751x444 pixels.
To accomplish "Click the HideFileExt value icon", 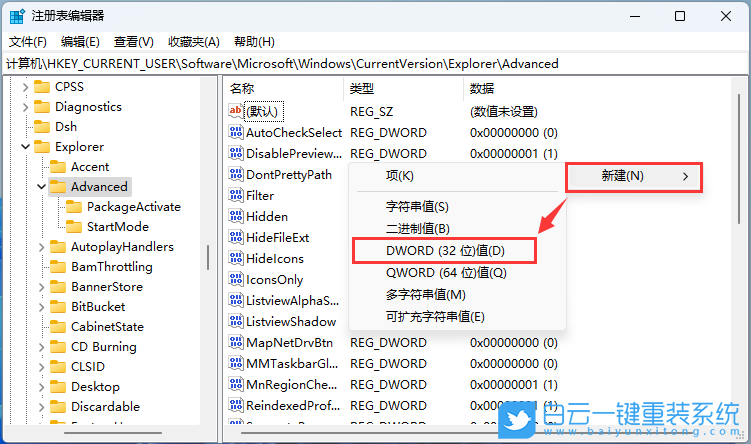I will click(236, 237).
